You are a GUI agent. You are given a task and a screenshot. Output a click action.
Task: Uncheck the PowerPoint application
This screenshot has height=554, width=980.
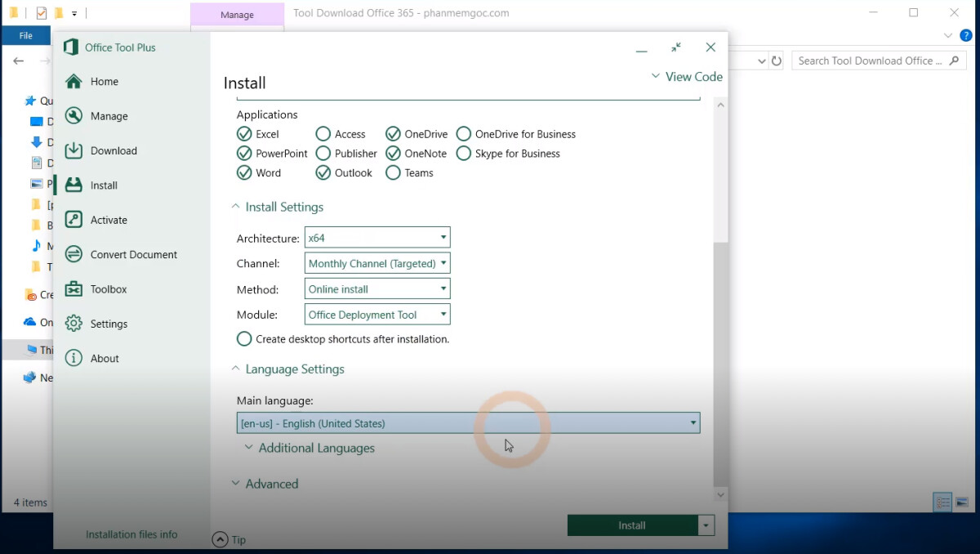(x=244, y=154)
